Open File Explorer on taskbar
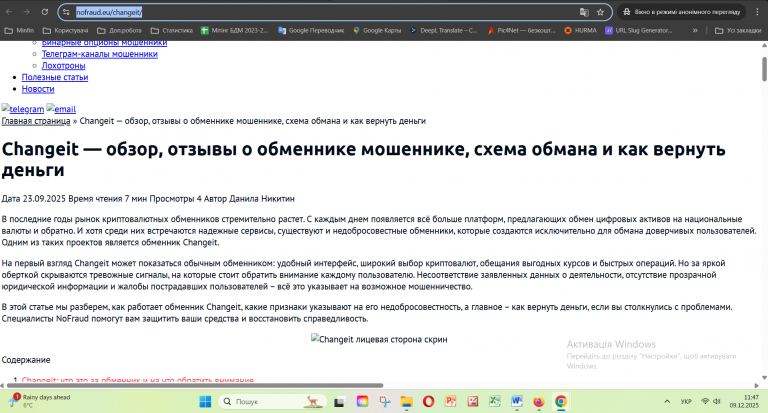 [x=407, y=402]
